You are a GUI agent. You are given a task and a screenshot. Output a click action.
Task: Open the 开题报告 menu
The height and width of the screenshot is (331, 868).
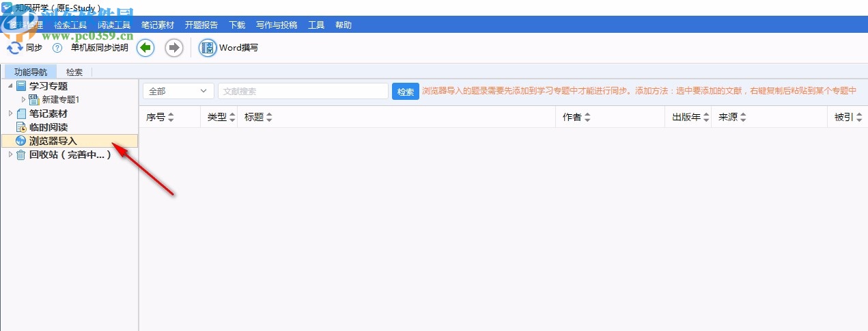point(201,25)
